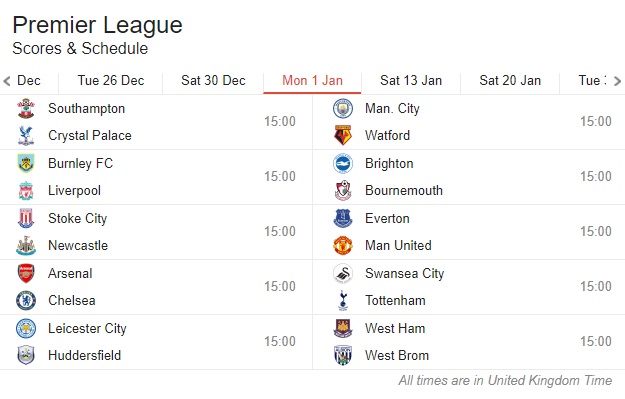Open the Leicester City team link
Image resolution: width=625 pixels, height=399 pixels.
click(x=87, y=328)
